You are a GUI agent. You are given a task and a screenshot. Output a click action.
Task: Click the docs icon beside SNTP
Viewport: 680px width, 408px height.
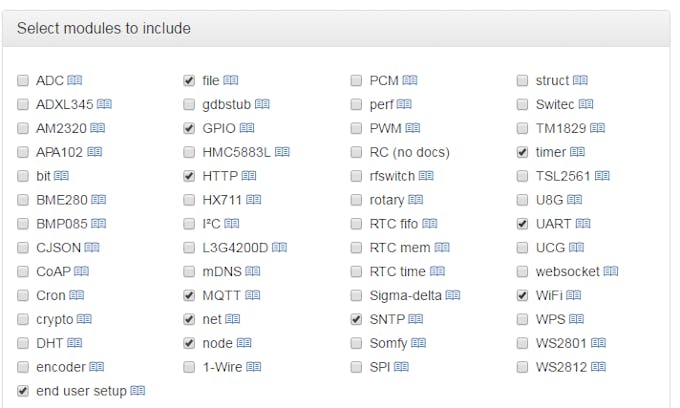(416, 319)
